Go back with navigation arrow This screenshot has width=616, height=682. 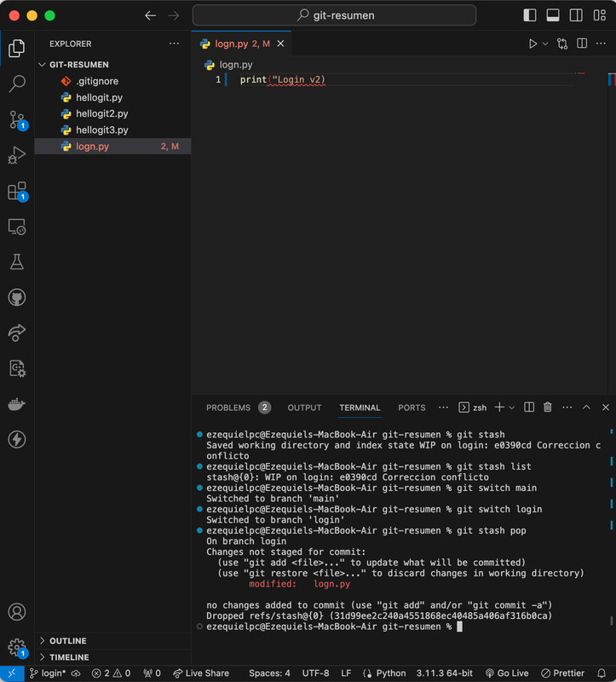tap(151, 15)
